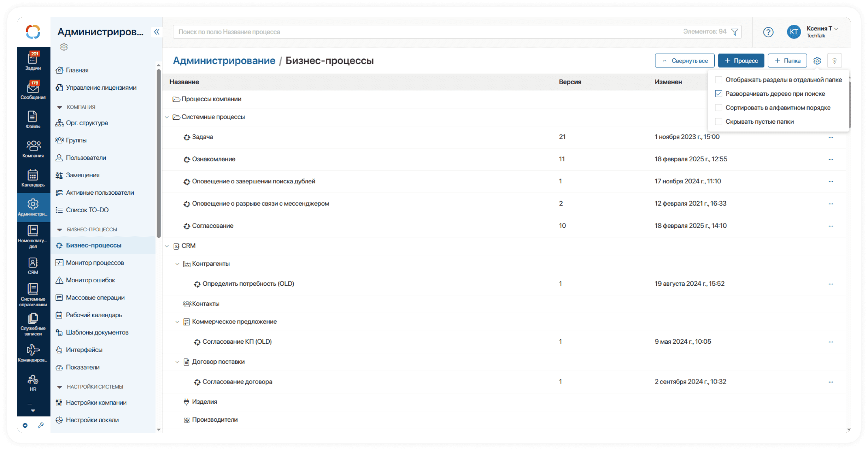This screenshot has width=868, height=450.
Task: Open the Командировки airplane sidebar icon
Action: (33, 353)
